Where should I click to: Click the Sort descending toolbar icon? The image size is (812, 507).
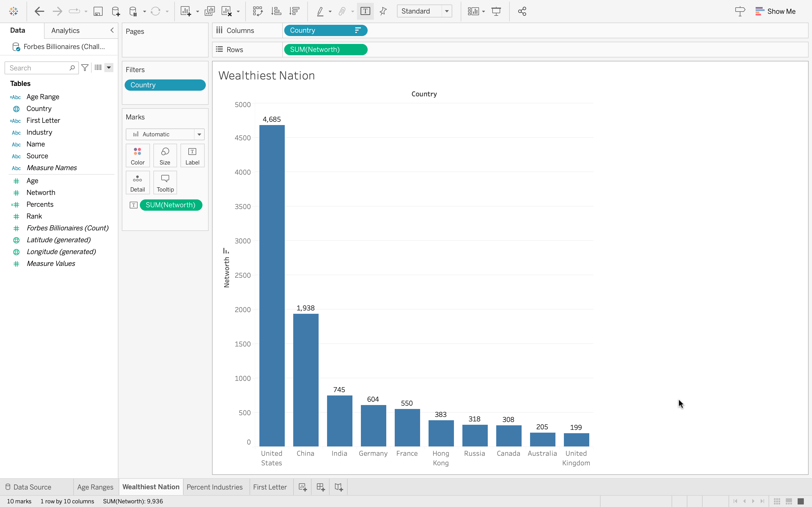(294, 11)
